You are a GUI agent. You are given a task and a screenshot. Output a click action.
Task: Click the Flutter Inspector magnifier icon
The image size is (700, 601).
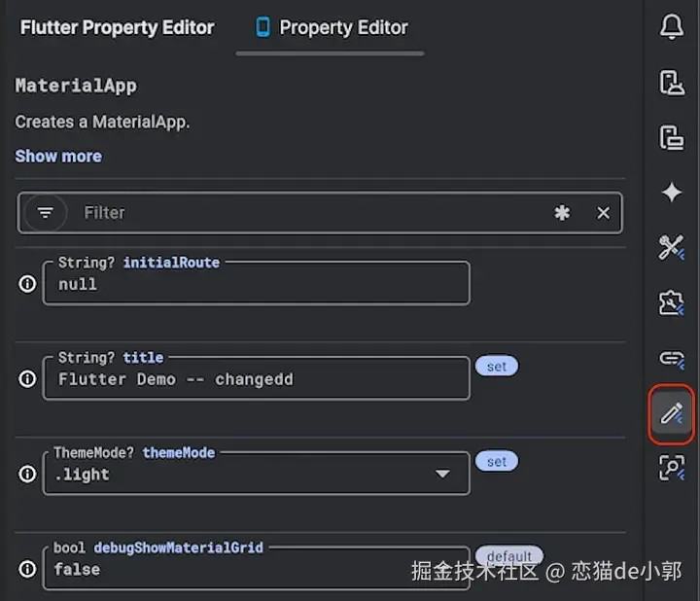(672, 468)
